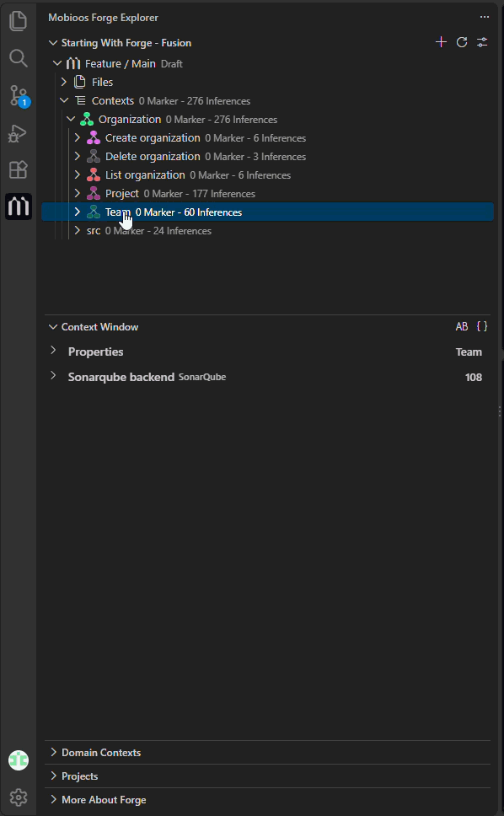Click the '0 Marker - 24 Inferences' text

[158, 231]
